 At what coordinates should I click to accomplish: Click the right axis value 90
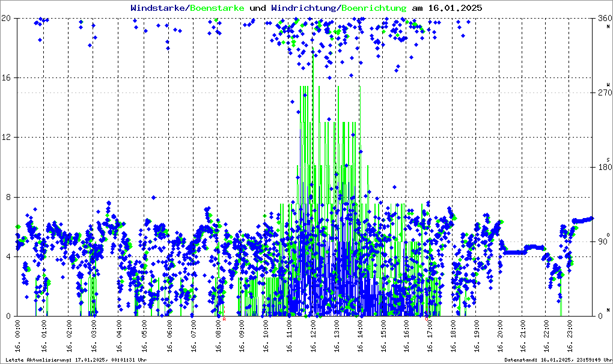[x=603, y=241]
